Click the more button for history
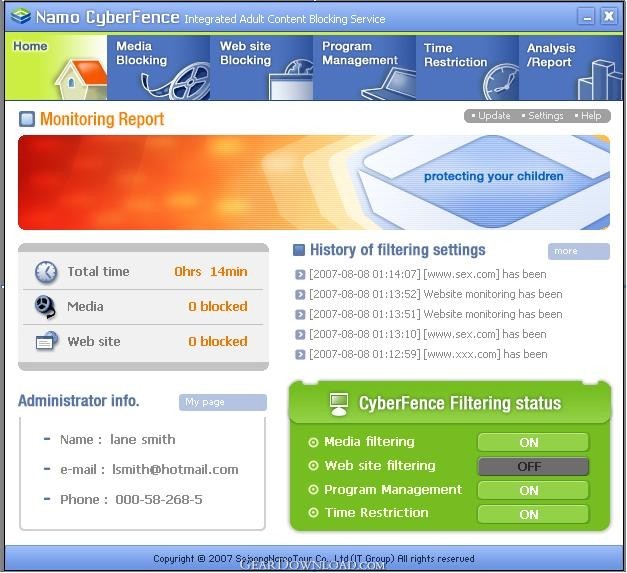Image resolution: width=627 pixels, height=573 pixels. [x=579, y=252]
